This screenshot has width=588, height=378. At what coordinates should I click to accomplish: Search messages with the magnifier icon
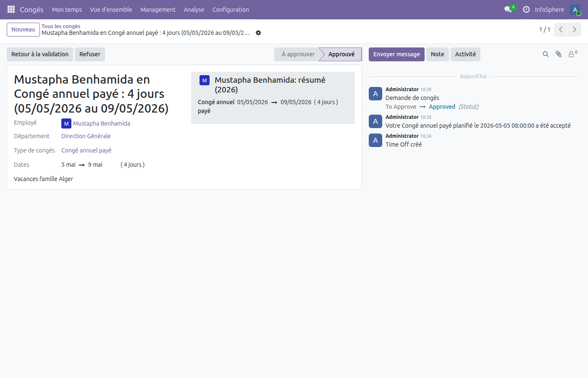coord(546,54)
